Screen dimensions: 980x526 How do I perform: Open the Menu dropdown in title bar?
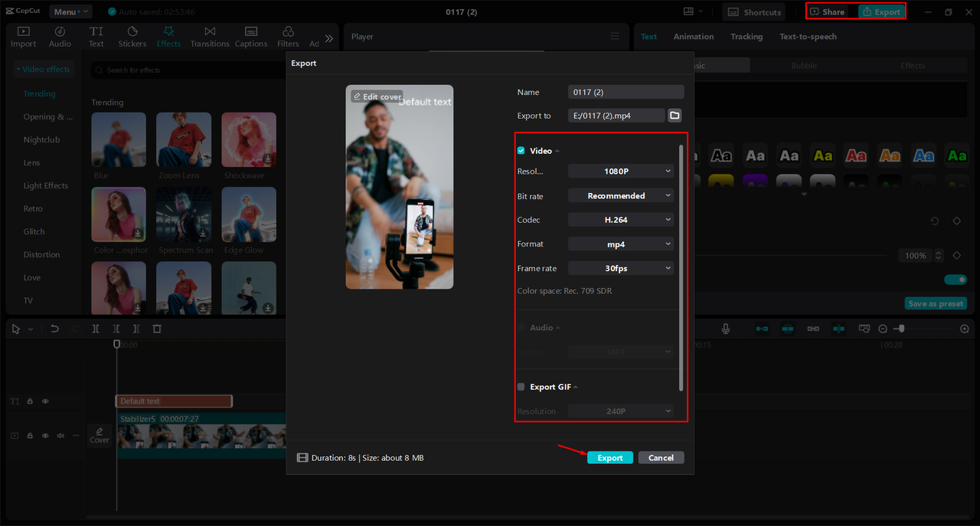click(x=70, y=11)
